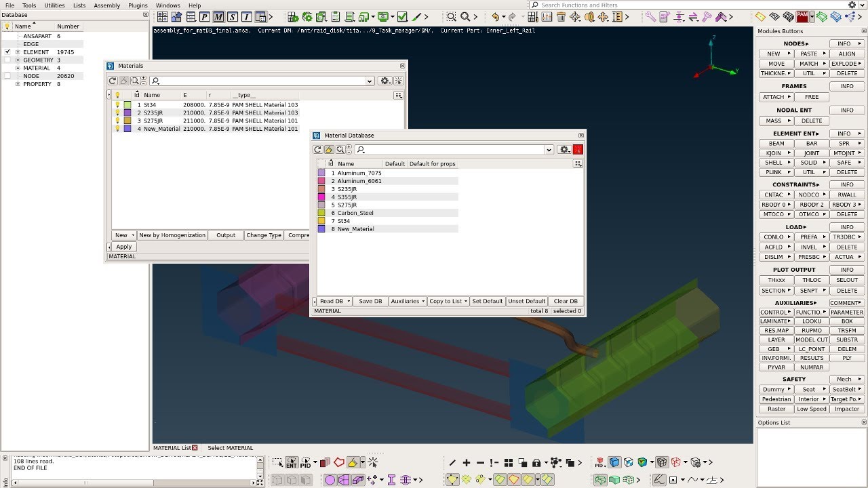Viewport: 868px width, 488px height.
Task: Toggle the lightbulb visibility for S275JR in the Materials list
Action: [x=117, y=121]
